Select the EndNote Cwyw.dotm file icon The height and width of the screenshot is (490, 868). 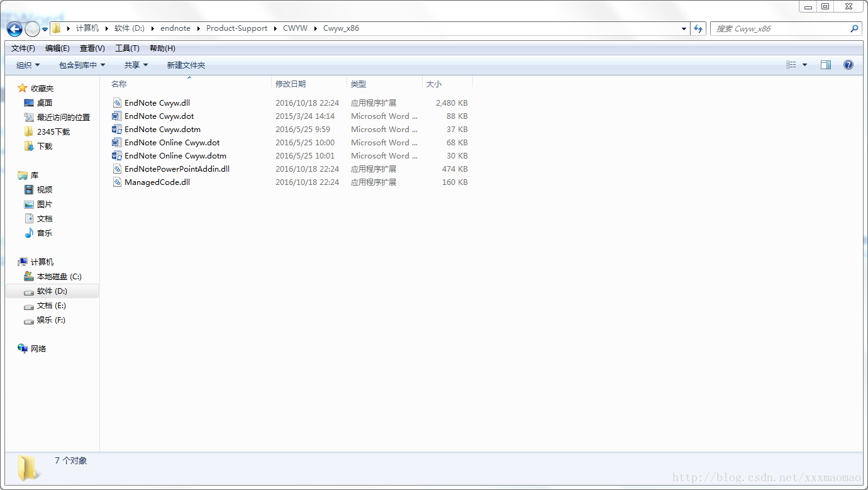117,129
